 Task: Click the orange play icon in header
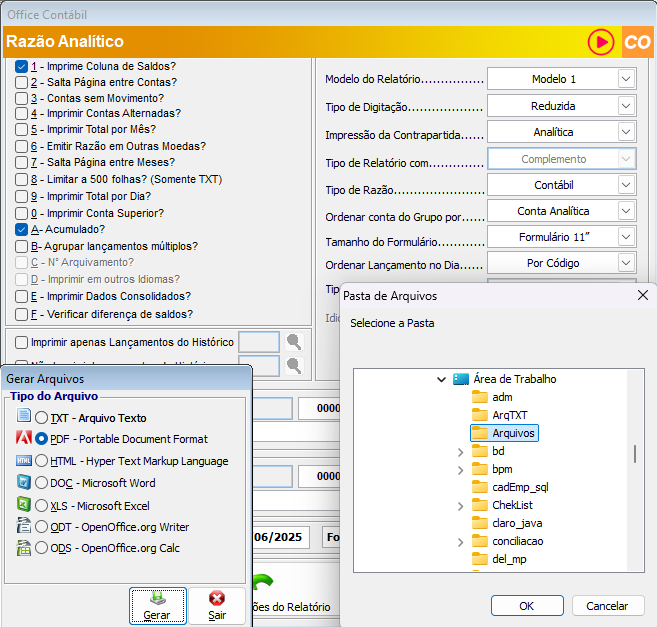(600, 42)
